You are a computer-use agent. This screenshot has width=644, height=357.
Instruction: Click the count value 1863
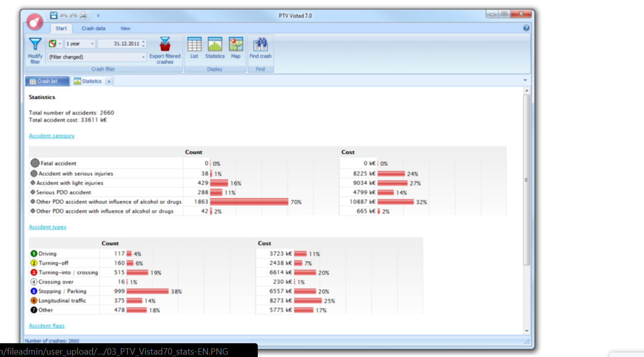click(x=201, y=202)
